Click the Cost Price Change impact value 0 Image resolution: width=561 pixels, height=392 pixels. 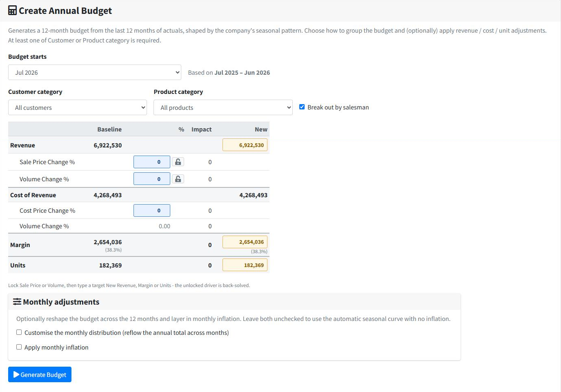point(210,210)
